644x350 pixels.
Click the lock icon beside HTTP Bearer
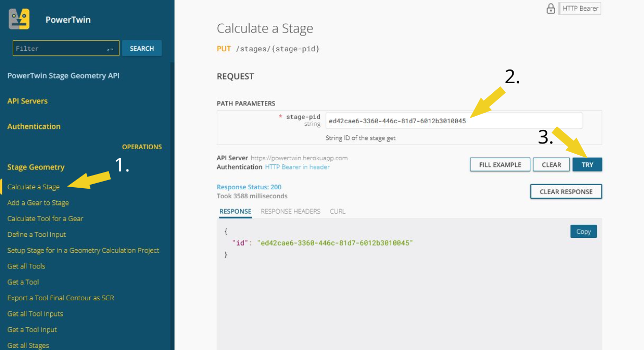(550, 9)
